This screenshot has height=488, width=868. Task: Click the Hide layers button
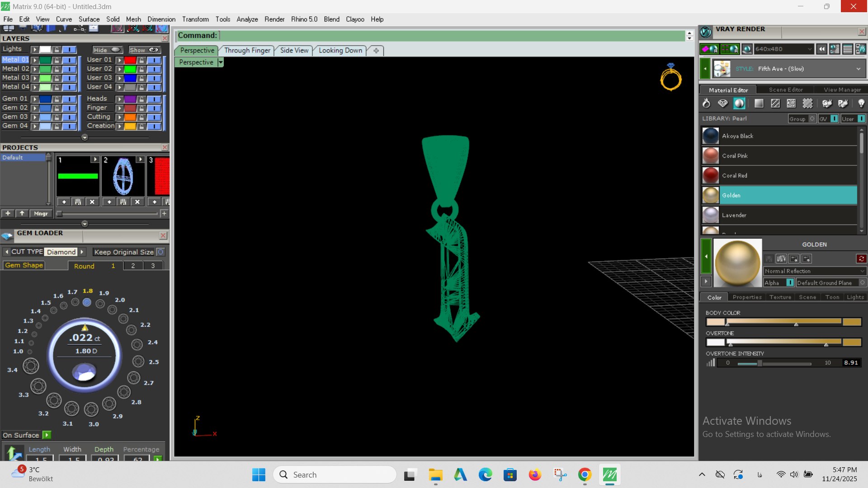pyautogui.click(x=108, y=50)
